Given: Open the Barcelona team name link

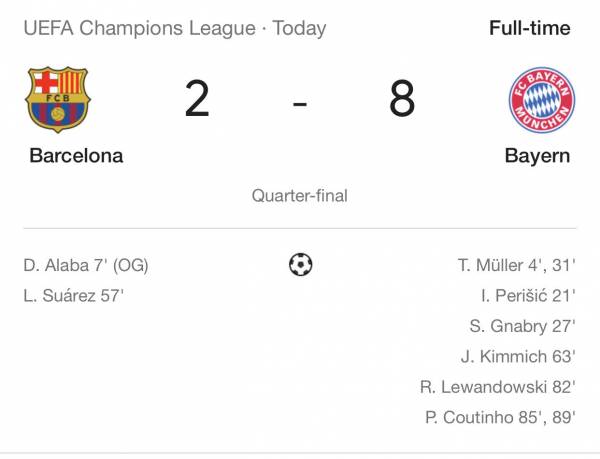Looking at the screenshot, I should click(76, 156).
